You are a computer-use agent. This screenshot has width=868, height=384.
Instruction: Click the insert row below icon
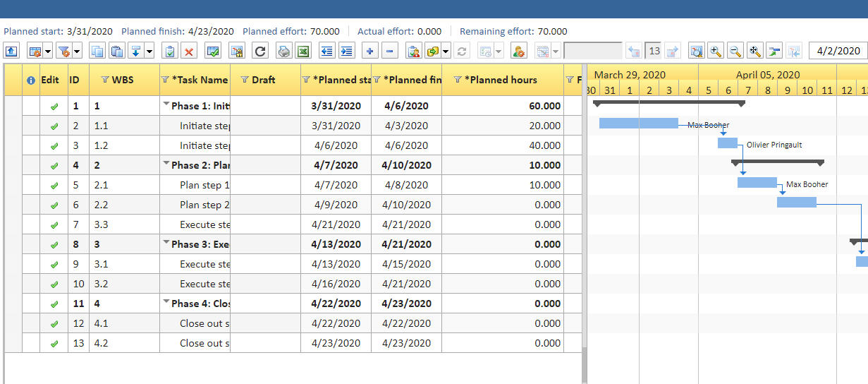[x=136, y=51]
